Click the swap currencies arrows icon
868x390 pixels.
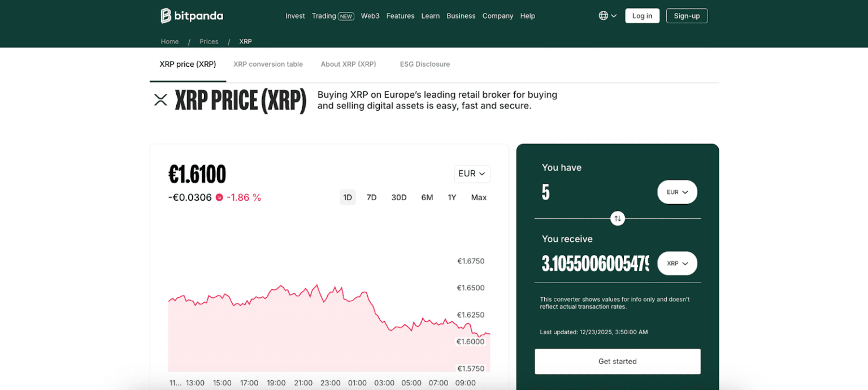click(x=618, y=218)
